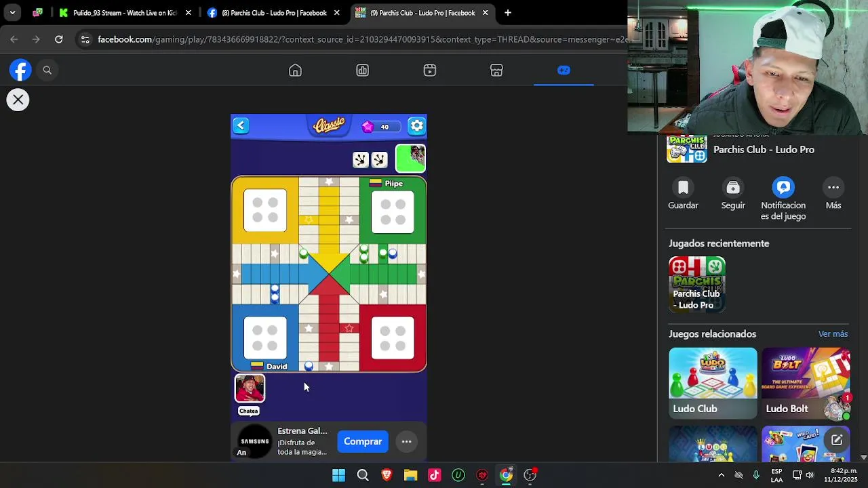Open the Chatea chat button

(x=248, y=411)
